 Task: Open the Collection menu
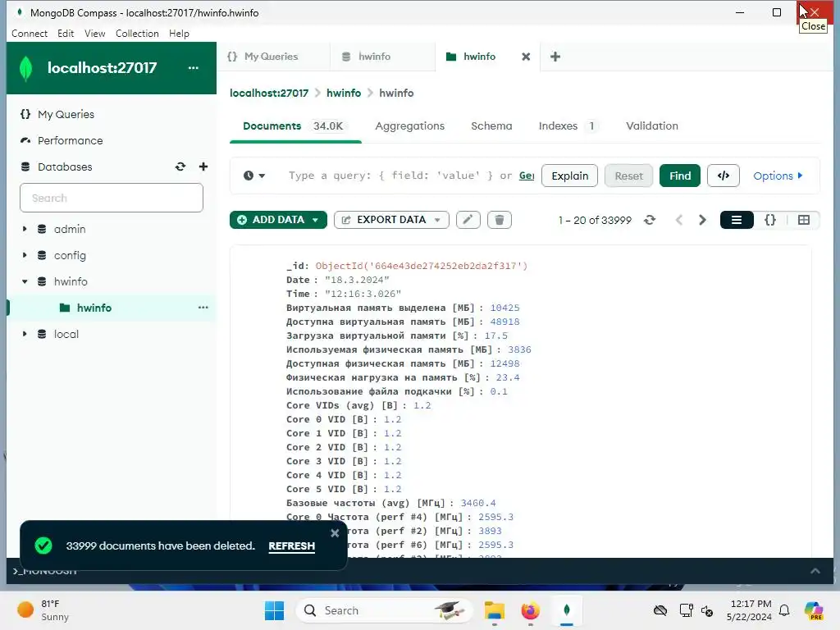coord(137,33)
